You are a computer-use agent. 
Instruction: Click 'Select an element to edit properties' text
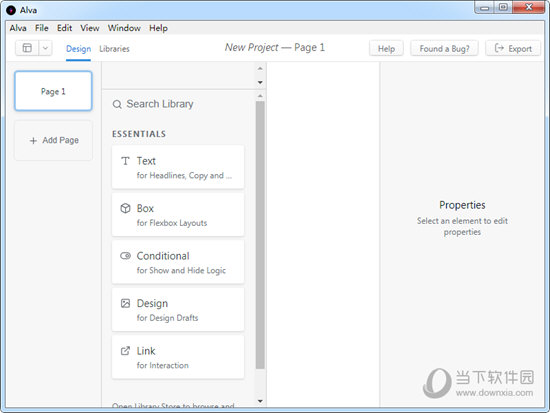point(462,226)
